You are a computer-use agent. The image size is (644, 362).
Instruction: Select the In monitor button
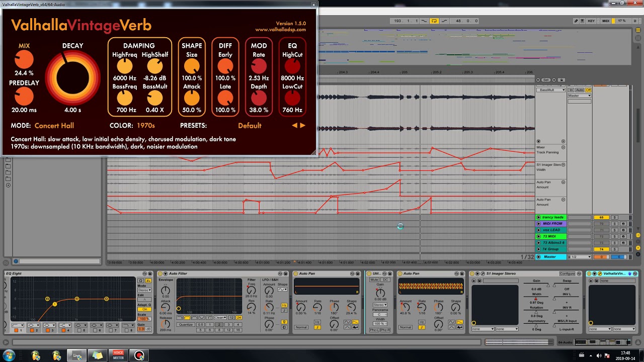[571, 90]
